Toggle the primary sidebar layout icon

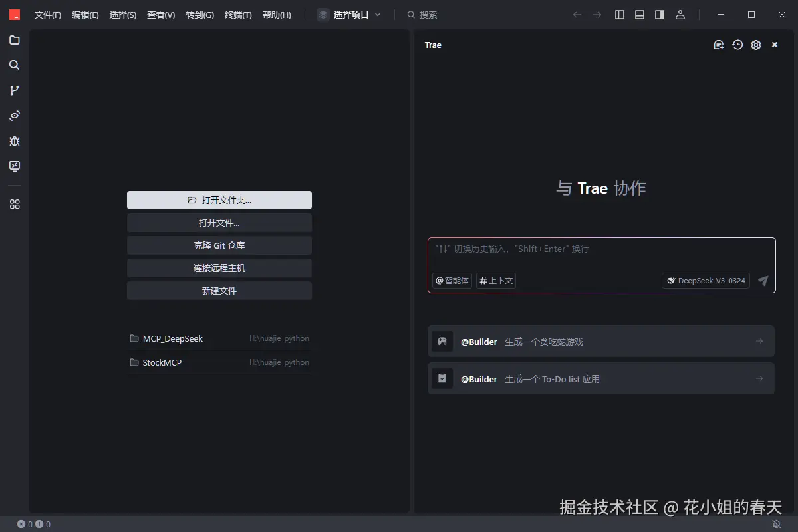click(x=620, y=15)
